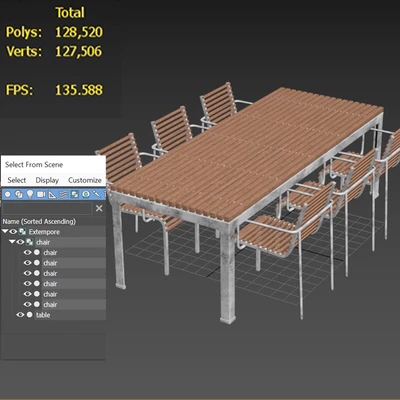
Task: Toggle the lights filter bulb icon
Action: coord(30,194)
